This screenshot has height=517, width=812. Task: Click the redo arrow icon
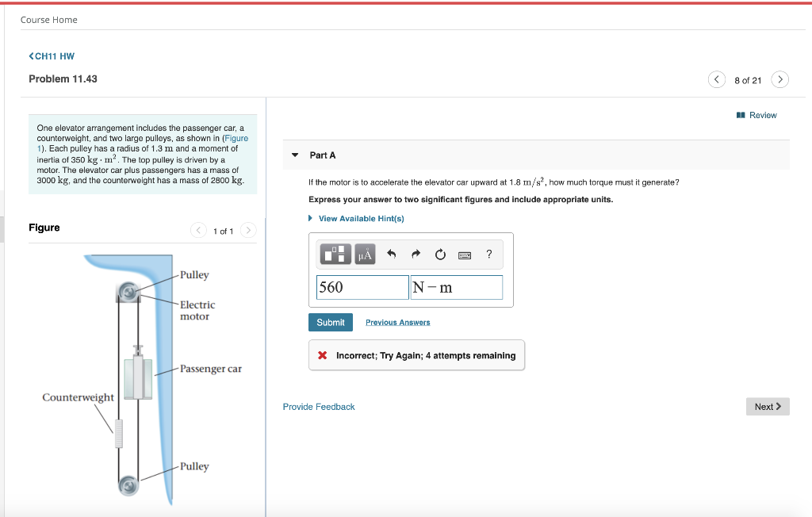coord(415,254)
